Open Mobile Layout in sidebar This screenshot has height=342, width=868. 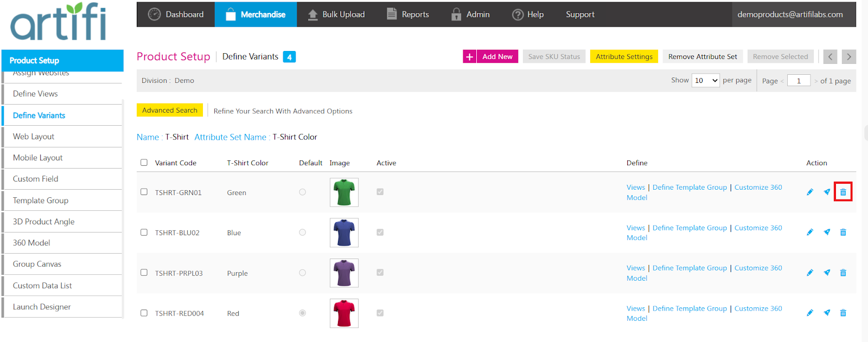tap(62, 158)
